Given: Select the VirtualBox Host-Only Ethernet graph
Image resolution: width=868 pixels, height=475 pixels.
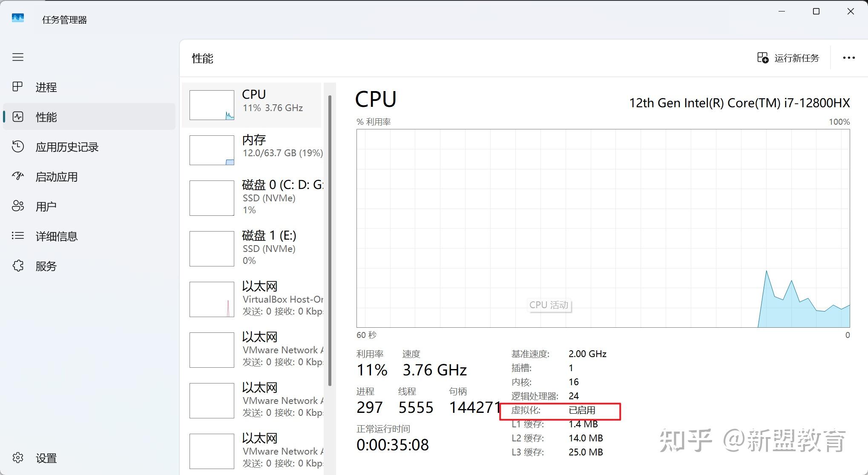Looking at the screenshot, I should pyautogui.click(x=251, y=298).
